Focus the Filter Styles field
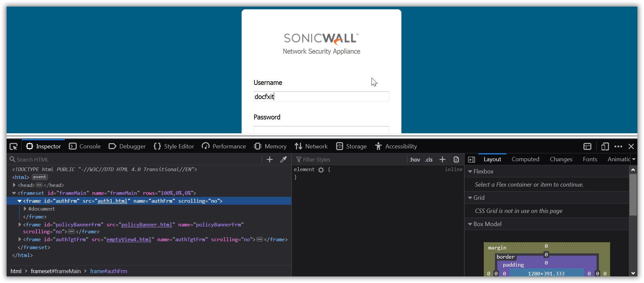Image resolution: width=644 pixels, height=283 pixels. 350,160
